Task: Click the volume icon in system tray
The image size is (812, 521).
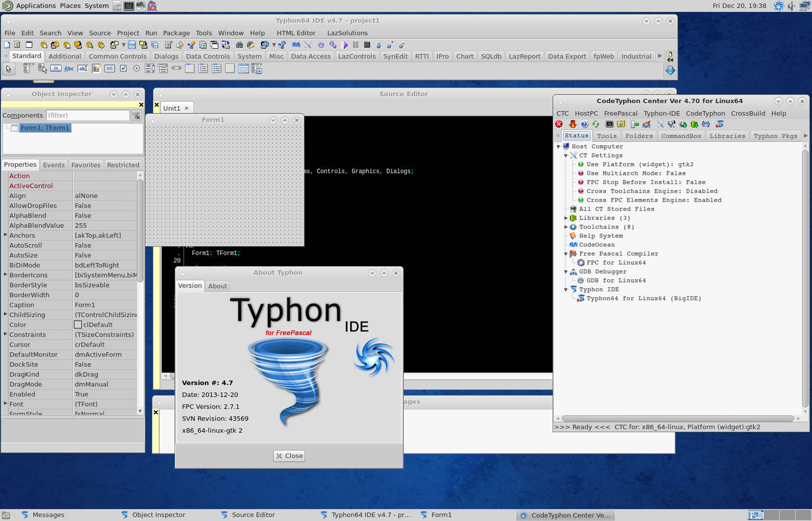Action: pyautogui.click(x=791, y=6)
